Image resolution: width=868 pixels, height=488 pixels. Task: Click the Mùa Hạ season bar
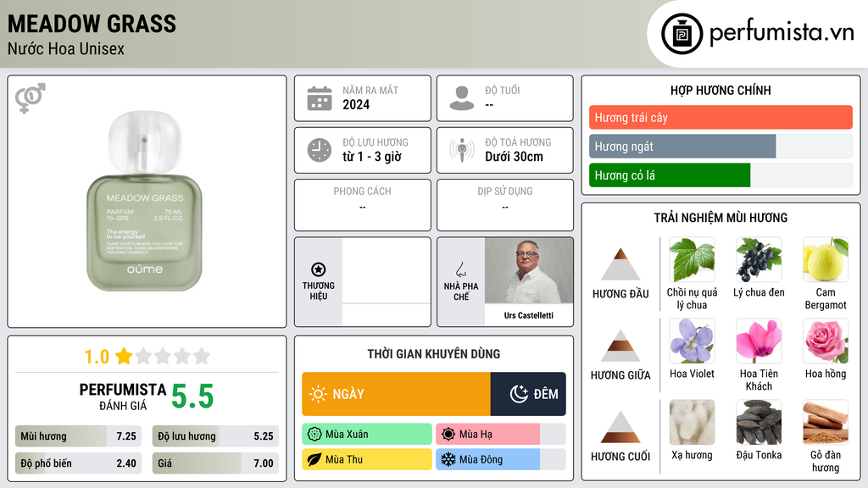[500, 435]
